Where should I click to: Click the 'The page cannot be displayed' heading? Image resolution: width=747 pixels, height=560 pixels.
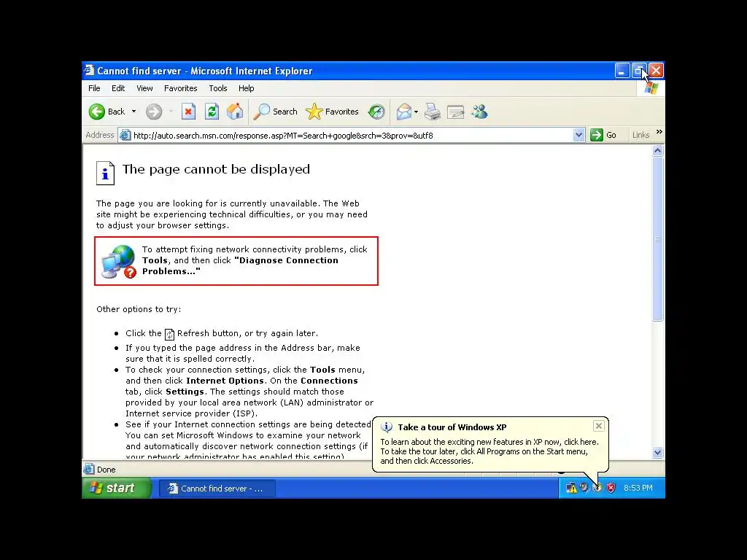(216, 169)
